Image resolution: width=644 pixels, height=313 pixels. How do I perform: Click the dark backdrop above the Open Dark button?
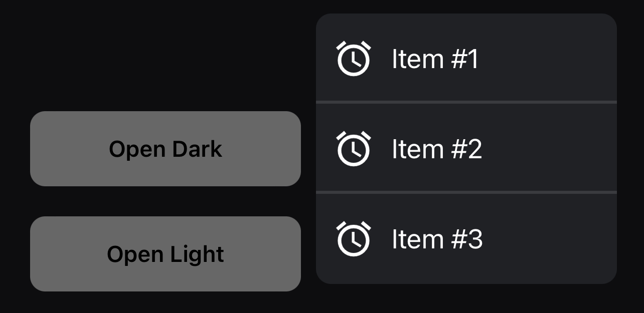166,55
